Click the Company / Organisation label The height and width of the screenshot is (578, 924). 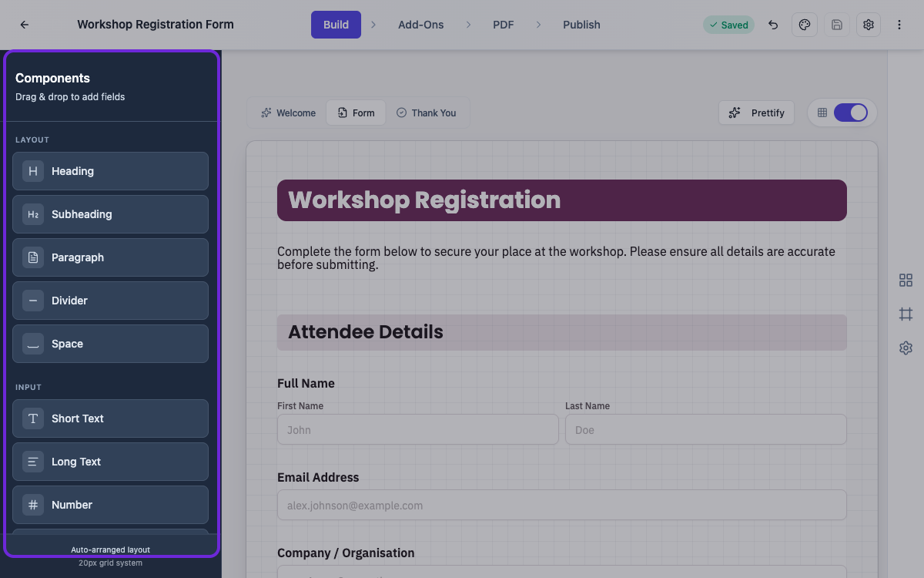tap(346, 553)
